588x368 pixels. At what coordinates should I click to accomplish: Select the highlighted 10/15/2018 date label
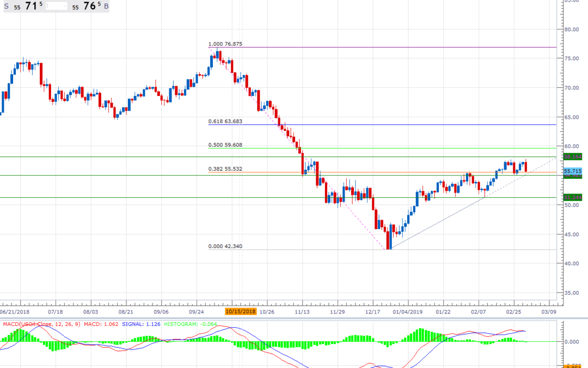tap(240, 311)
